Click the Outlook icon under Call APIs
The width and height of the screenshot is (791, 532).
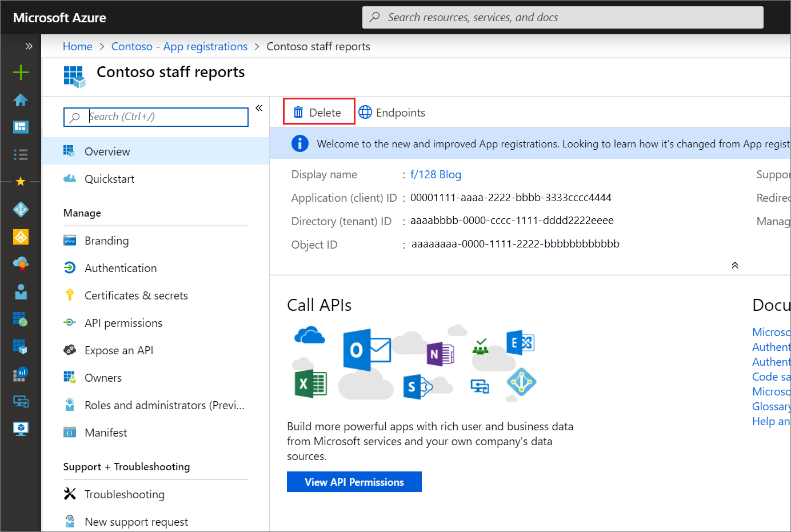(x=366, y=349)
